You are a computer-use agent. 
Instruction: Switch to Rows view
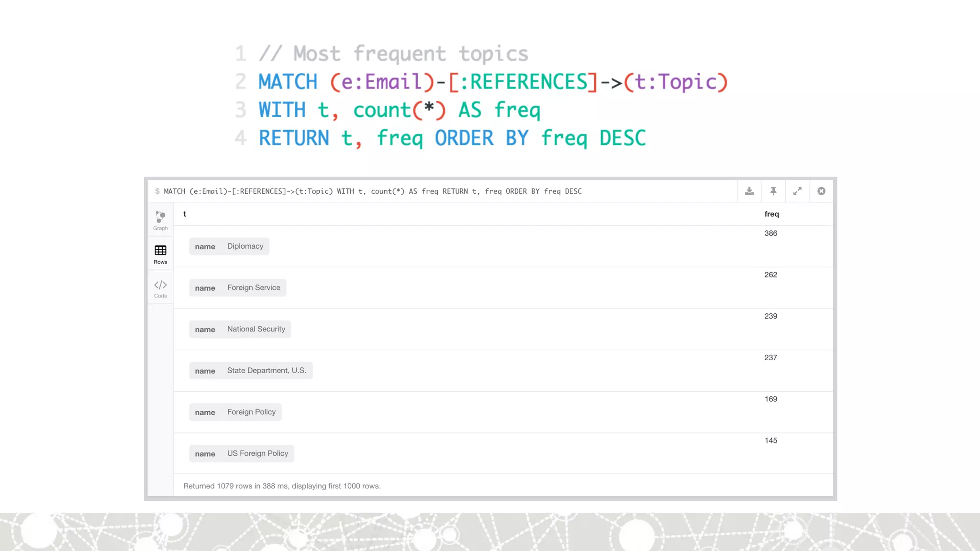point(160,254)
